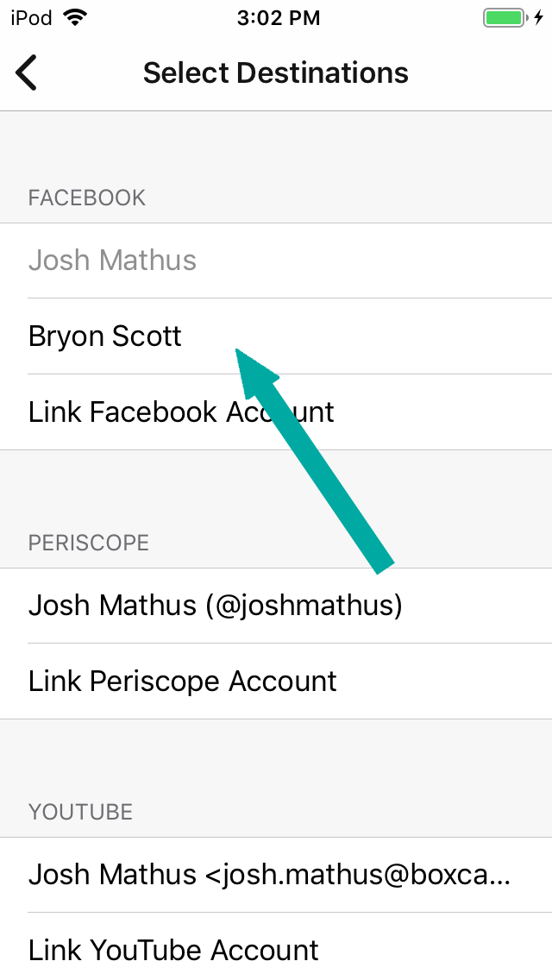
Task: Open Link Periscope Account
Action: [183, 682]
